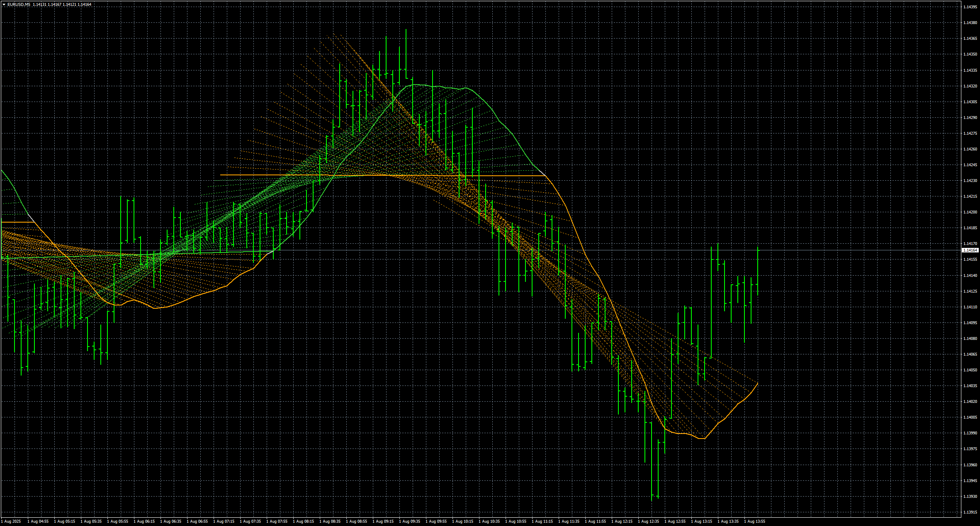980x526 pixels.
Task: Click the 1.14080 price axis label
Action: tap(970, 339)
